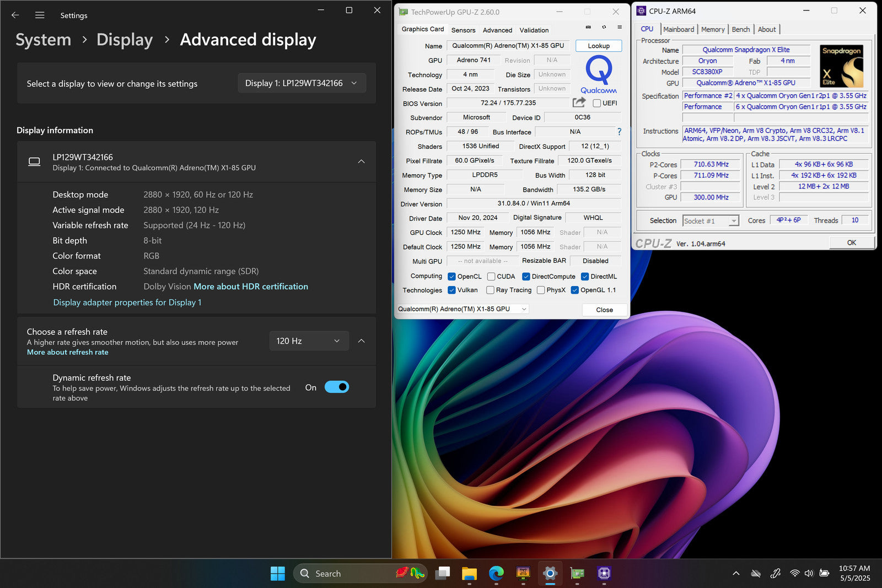Open 120 Hz refresh rate dropdown
882x588 pixels.
coord(309,341)
